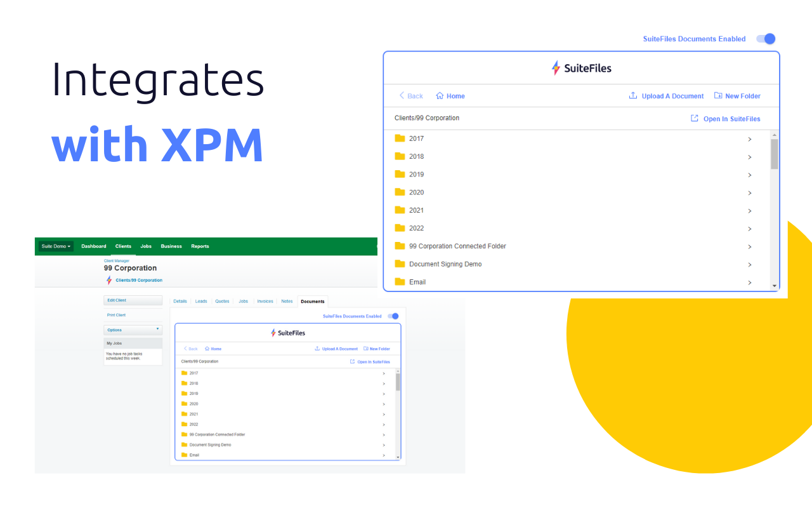The height and width of the screenshot is (508, 812).
Task: Click the 2017 folder icon in the large panel
Action: coord(400,138)
